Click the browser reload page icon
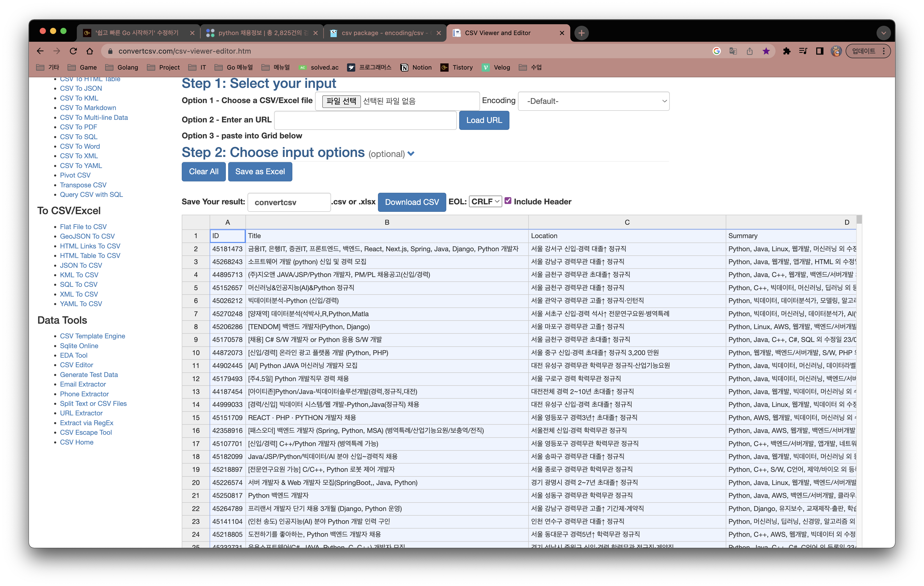This screenshot has width=924, height=586. [73, 51]
